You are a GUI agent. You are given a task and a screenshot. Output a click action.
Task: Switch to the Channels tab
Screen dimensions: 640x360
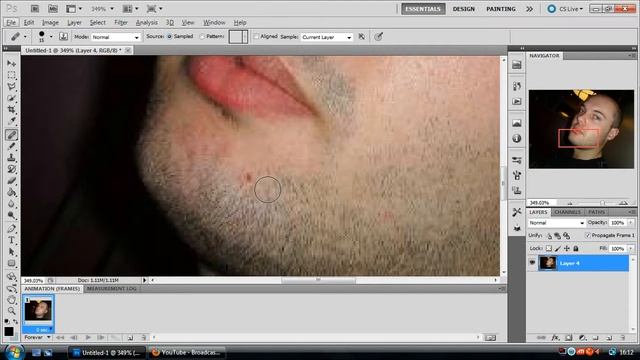pos(567,212)
